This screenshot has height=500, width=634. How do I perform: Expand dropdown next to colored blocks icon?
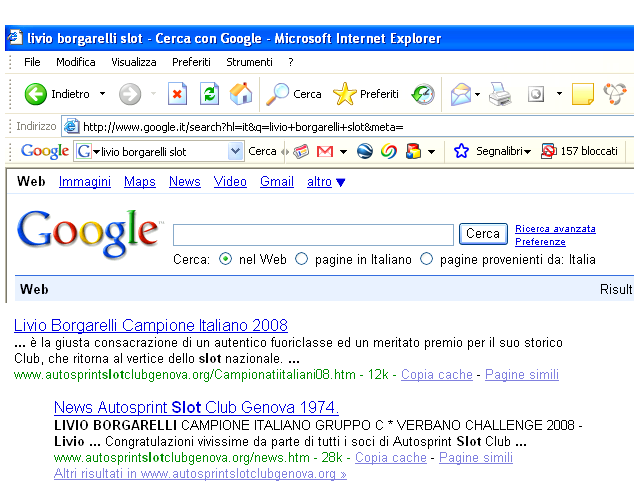(x=431, y=152)
